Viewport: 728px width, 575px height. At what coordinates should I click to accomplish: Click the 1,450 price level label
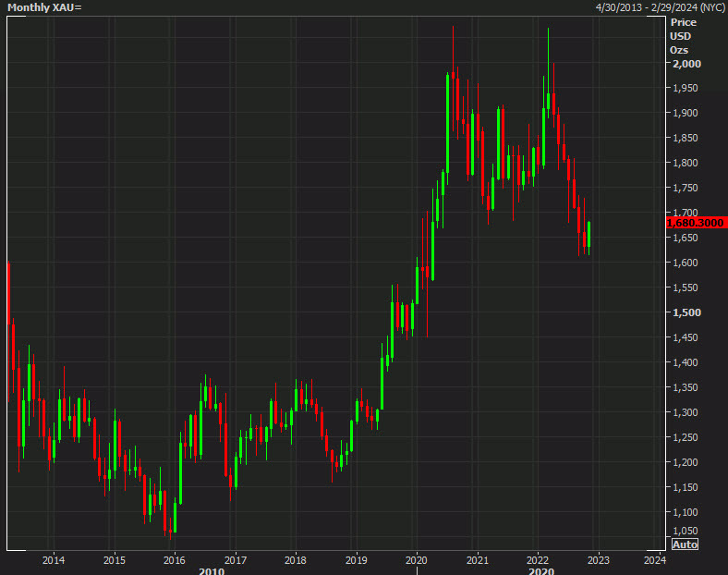(686, 337)
